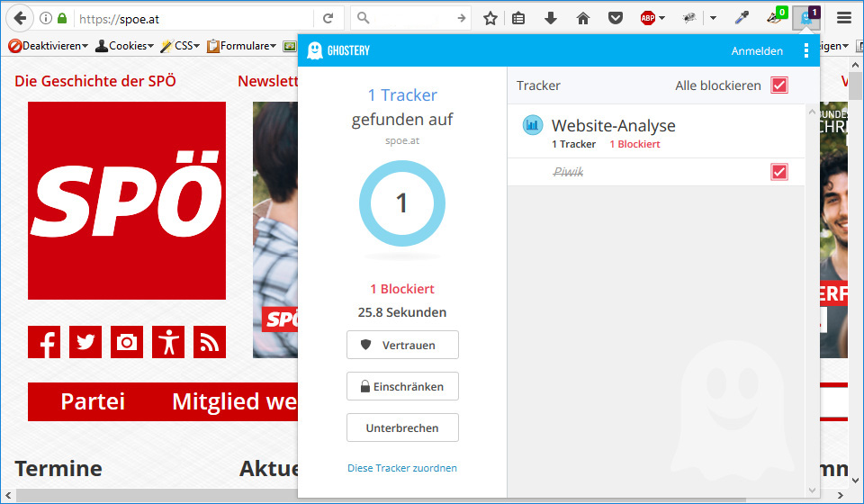Click the accessibility figure icon
The height and width of the screenshot is (504, 864).
tap(168, 342)
